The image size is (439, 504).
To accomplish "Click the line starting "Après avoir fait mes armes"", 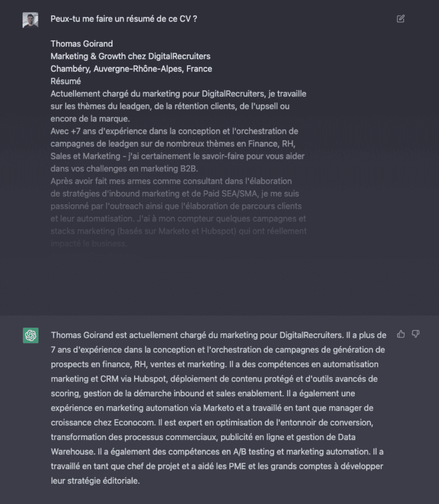I will 171,181.
